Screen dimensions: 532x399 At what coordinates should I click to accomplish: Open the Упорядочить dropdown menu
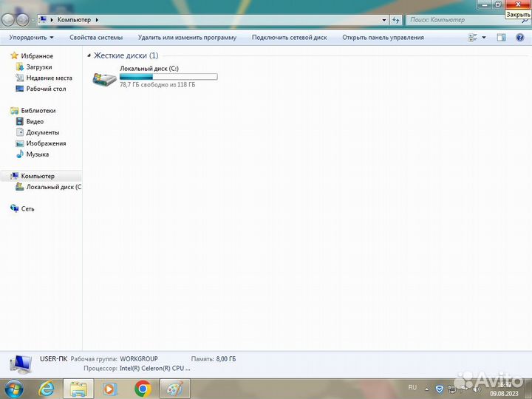pos(31,37)
